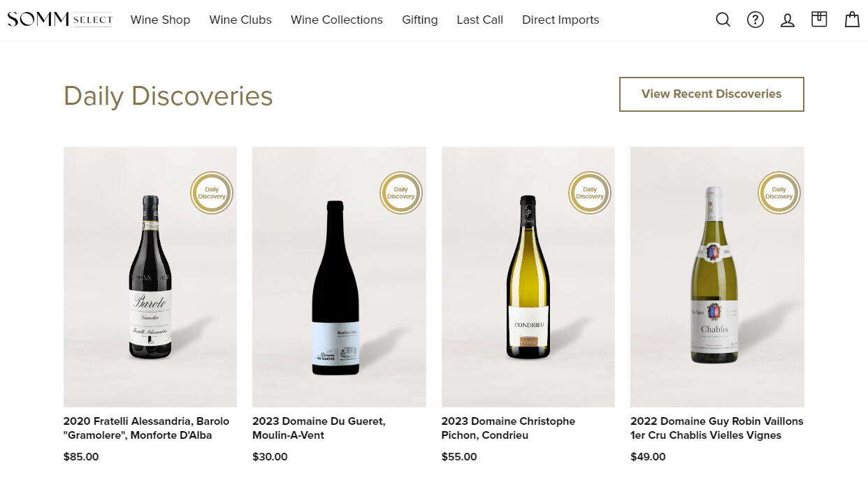Image resolution: width=868 pixels, height=501 pixels.
Task: Open the Last Call section
Action: click(x=479, y=20)
